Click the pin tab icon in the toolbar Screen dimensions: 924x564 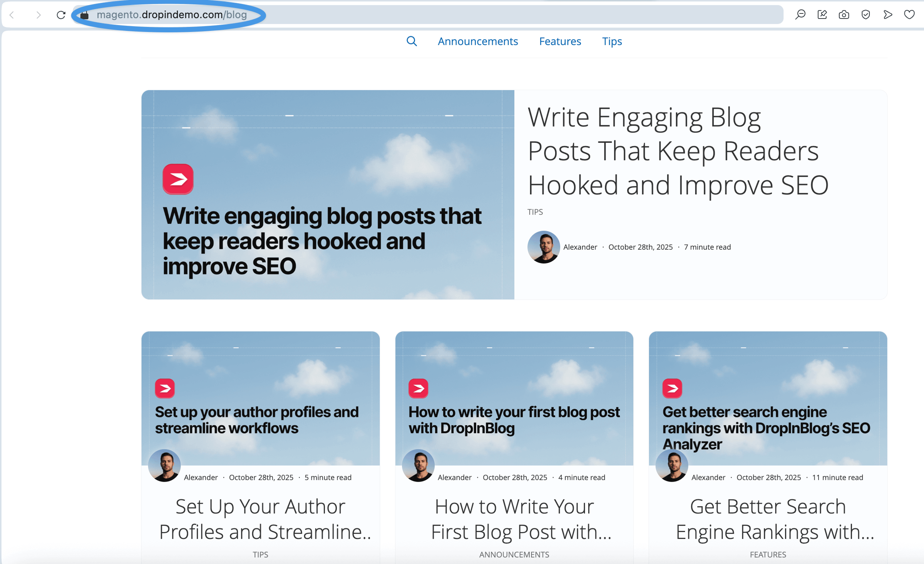coord(822,15)
